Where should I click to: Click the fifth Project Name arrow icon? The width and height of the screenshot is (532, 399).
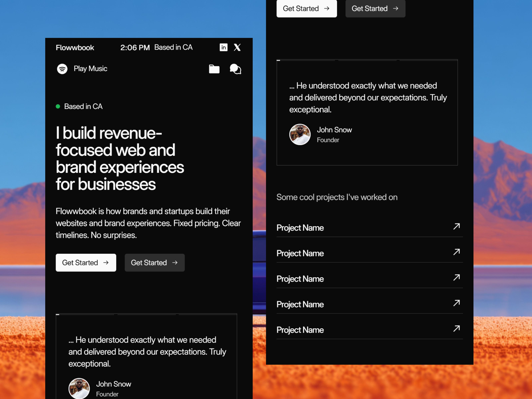point(457,328)
